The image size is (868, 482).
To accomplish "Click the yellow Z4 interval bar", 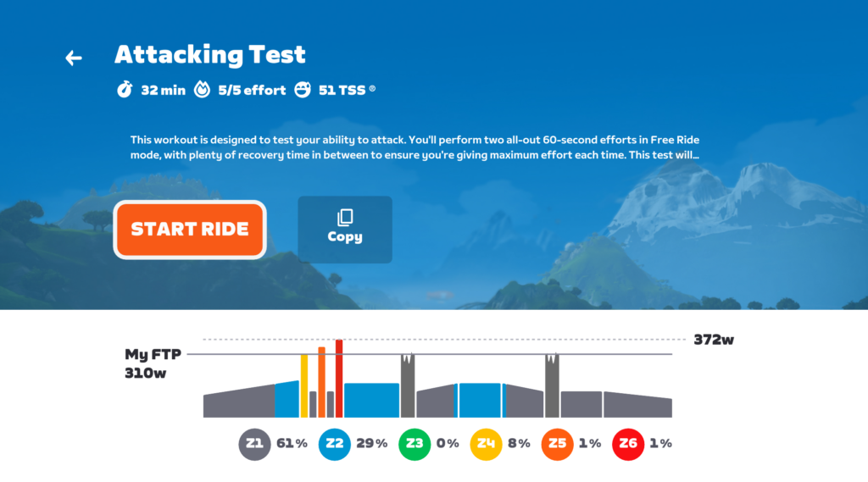I will 304,385.
